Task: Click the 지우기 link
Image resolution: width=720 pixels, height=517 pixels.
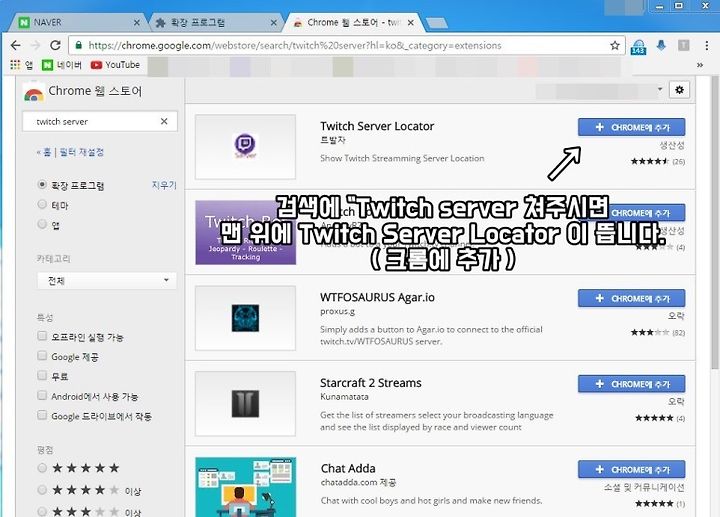Action: (164, 185)
